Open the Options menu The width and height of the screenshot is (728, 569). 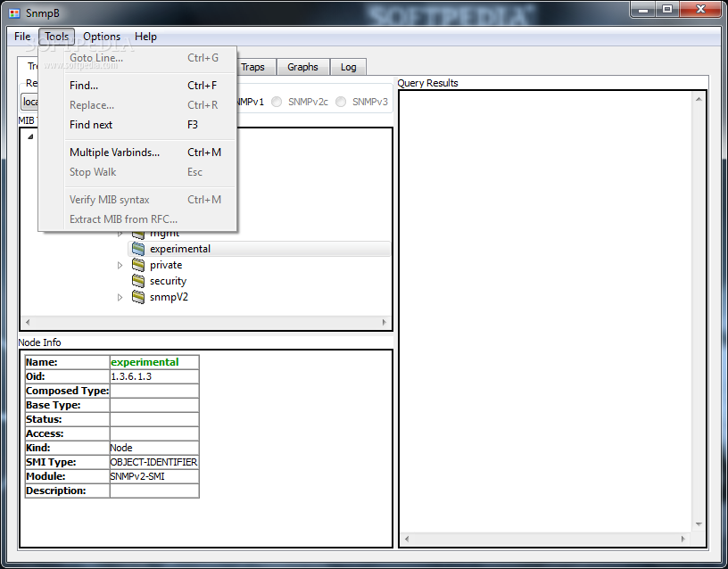click(x=102, y=37)
